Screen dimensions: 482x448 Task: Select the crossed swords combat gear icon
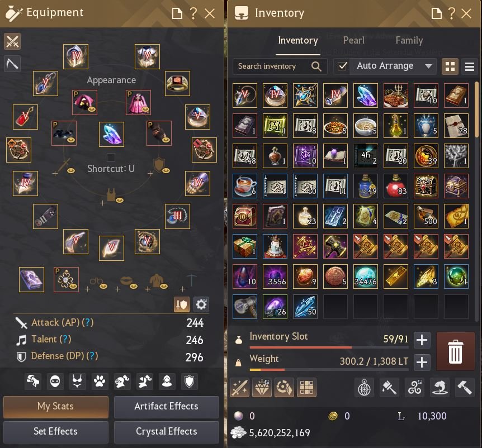pos(12,41)
